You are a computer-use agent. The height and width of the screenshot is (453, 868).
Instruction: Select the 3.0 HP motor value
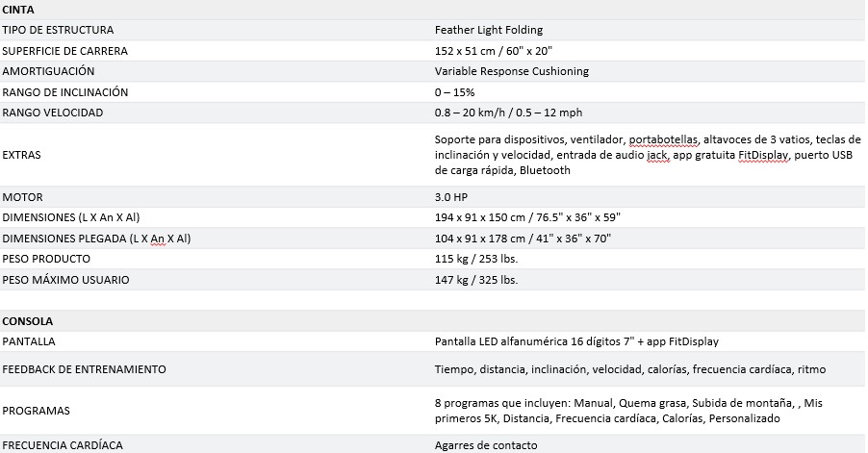(x=451, y=197)
